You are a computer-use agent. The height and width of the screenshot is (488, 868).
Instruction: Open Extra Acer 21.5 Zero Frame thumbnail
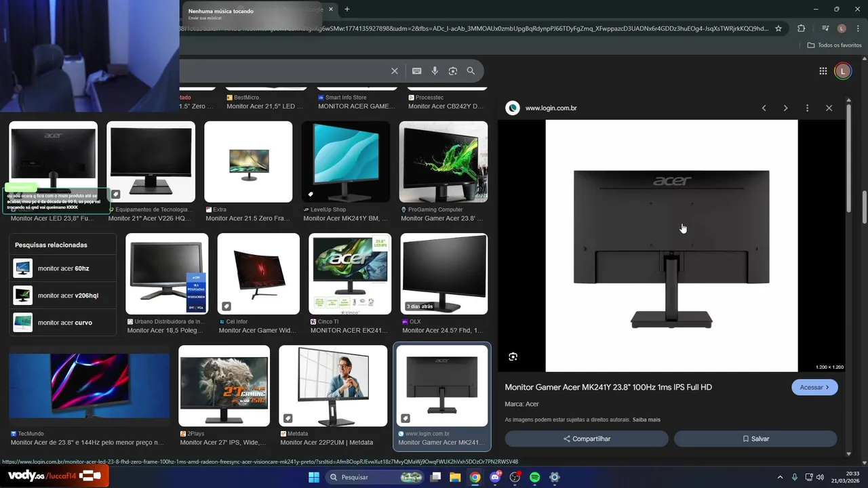[248, 161]
